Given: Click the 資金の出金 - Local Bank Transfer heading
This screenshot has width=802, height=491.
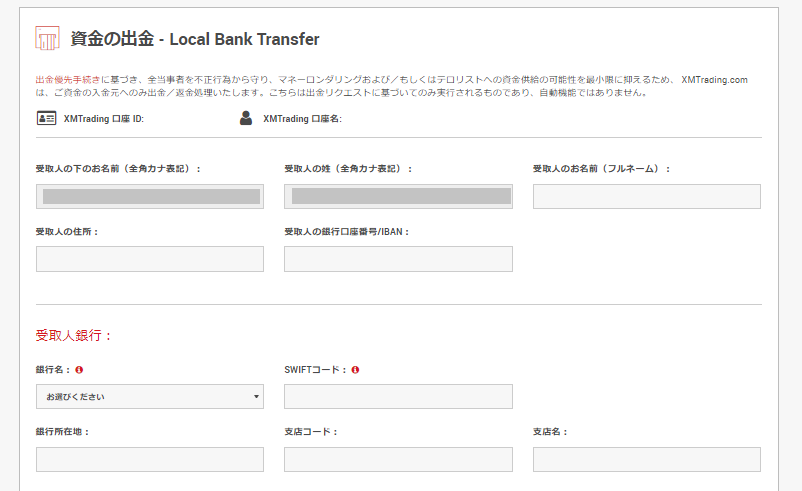Looking at the screenshot, I should tap(195, 39).
